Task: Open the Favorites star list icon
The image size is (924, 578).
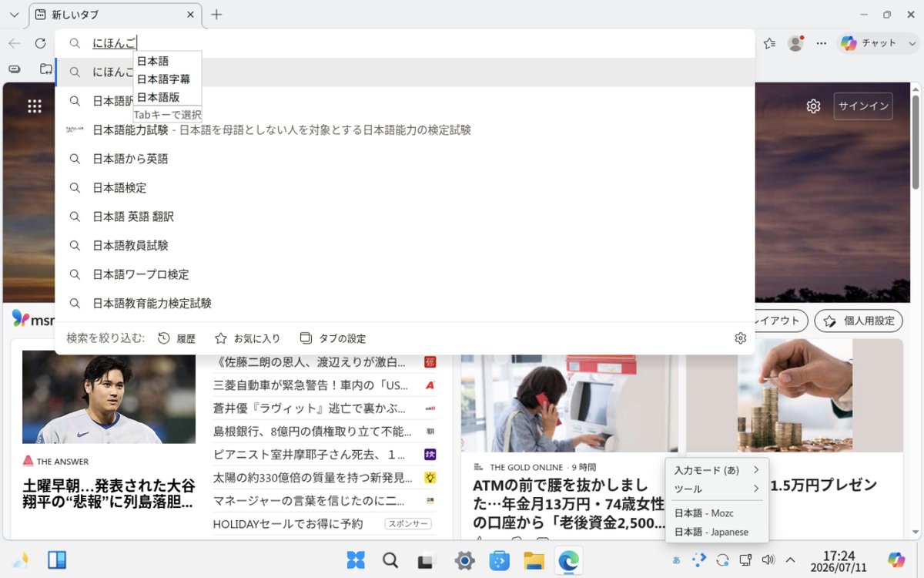Action: point(769,43)
